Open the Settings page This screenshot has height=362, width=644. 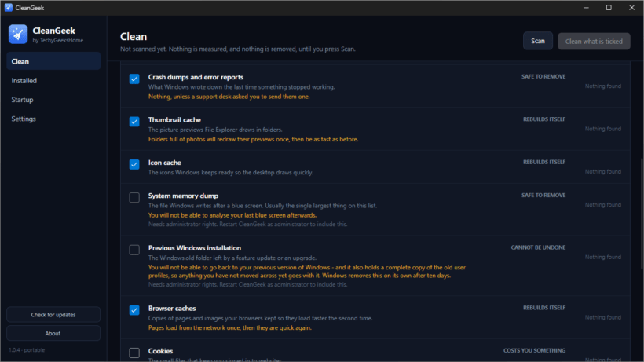tap(53, 119)
